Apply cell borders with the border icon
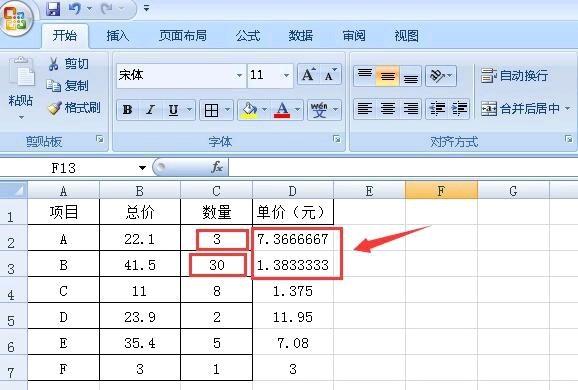This screenshot has height=390, width=578. click(211, 110)
